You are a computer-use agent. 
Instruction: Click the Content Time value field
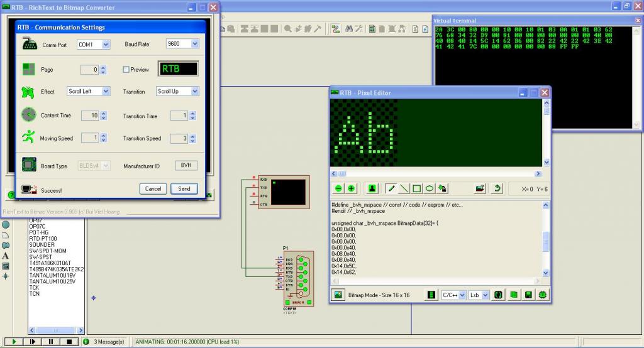[x=91, y=116]
